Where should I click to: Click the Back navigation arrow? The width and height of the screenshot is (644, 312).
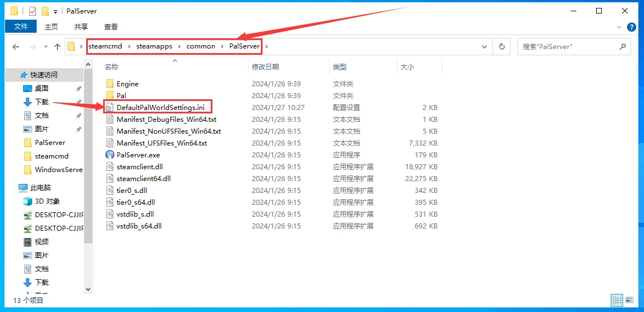click(16, 47)
